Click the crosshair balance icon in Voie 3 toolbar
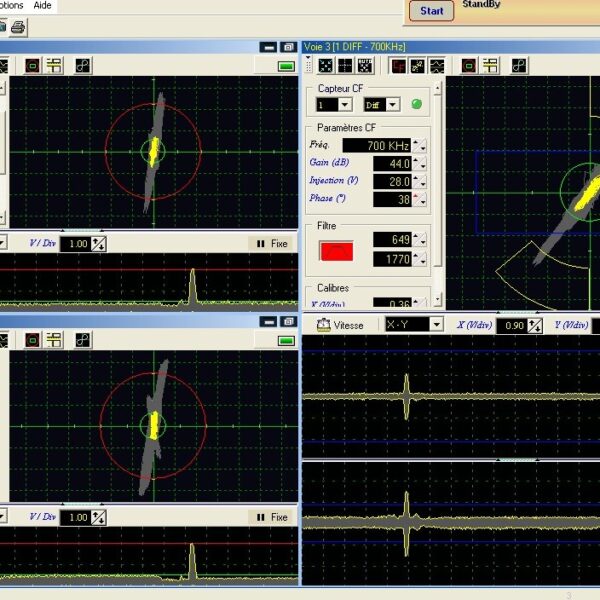 345,65
